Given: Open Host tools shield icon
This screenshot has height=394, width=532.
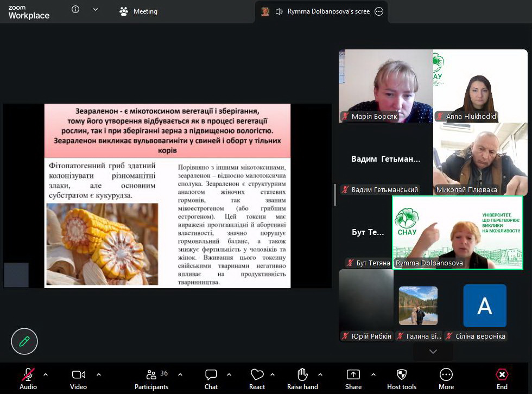Looking at the screenshot, I should 402,375.
